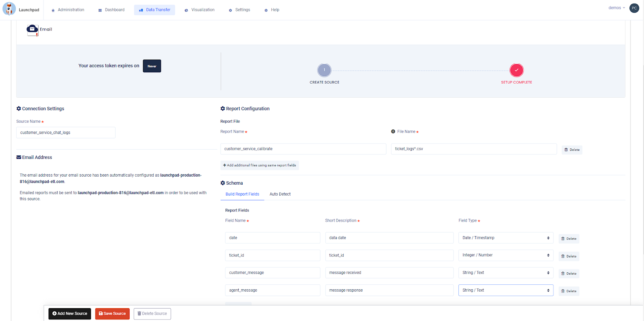Open the Settings menu
The height and width of the screenshot is (321, 644).
(239, 10)
